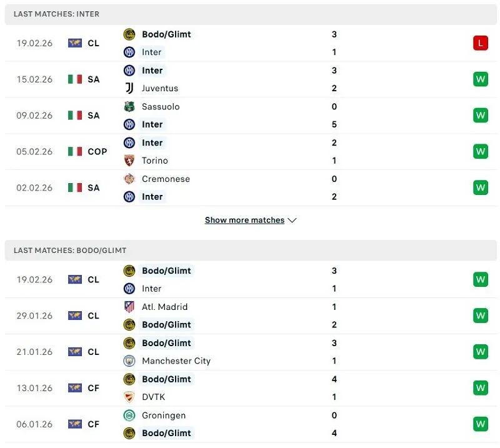Click the Juventus crest icon

pos(129,88)
